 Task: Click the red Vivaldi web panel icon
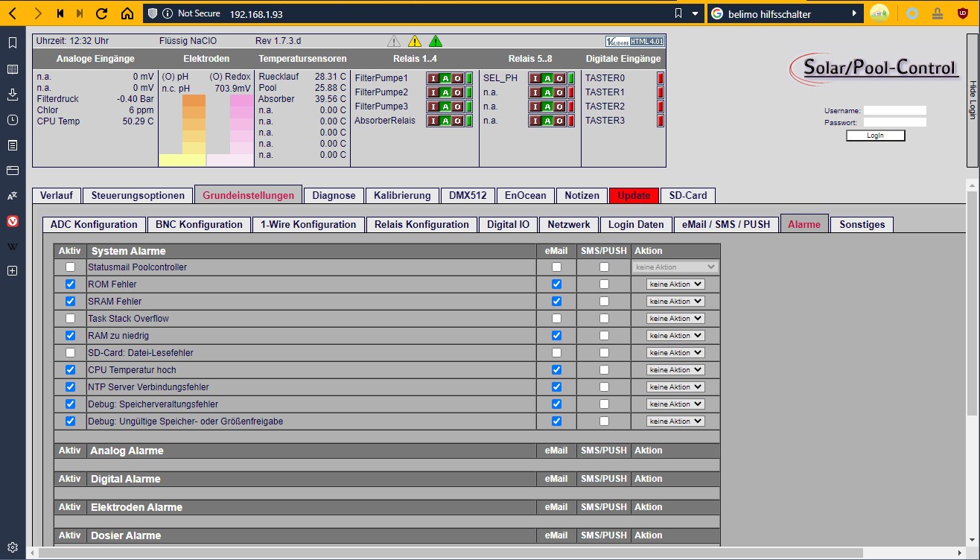(x=13, y=221)
